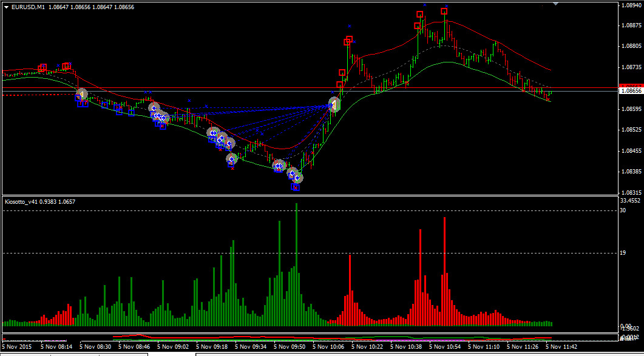Viewport: 644px width, 356px height.
Task: Click the 5 Nov 10:06 time label
Action: click(327, 346)
